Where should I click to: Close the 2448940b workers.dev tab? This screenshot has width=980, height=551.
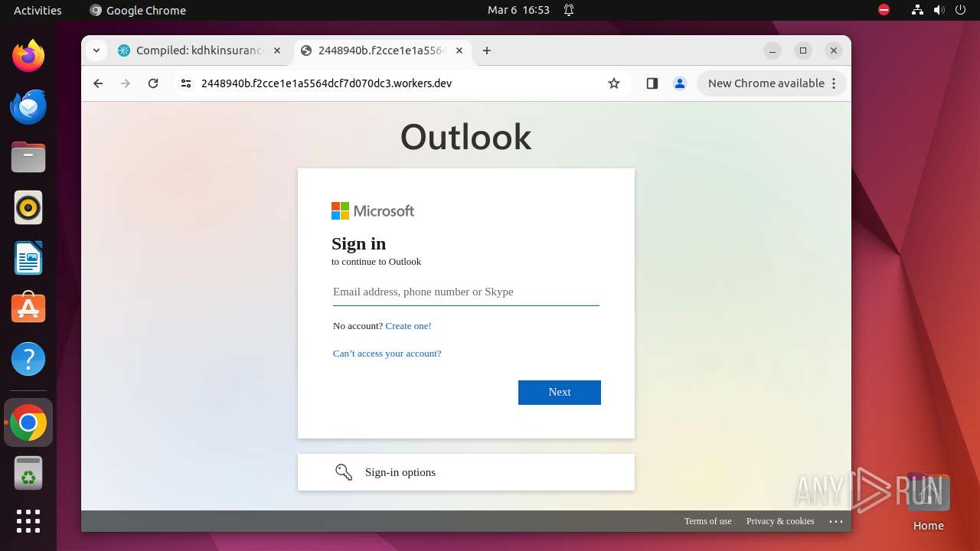[459, 51]
